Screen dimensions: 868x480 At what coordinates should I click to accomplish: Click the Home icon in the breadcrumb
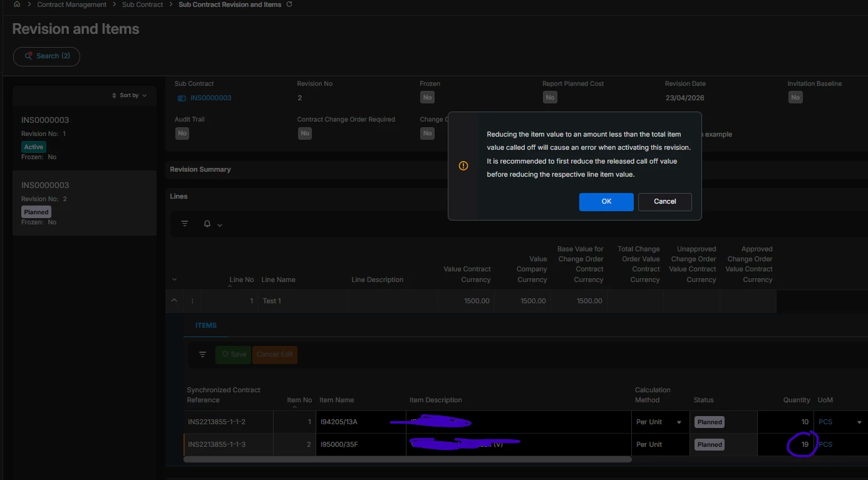[x=16, y=4]
